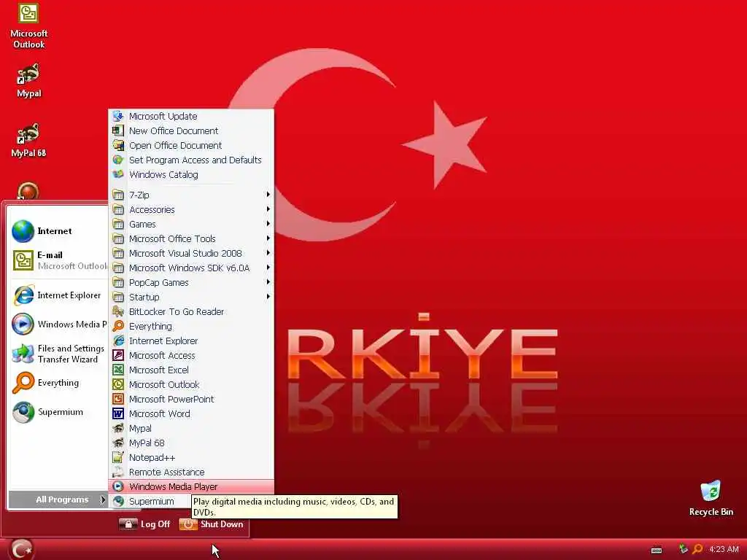Expand Microsoft Windows SDK v6.0A arrow
747x560 pixels.
tap(268, 268)
